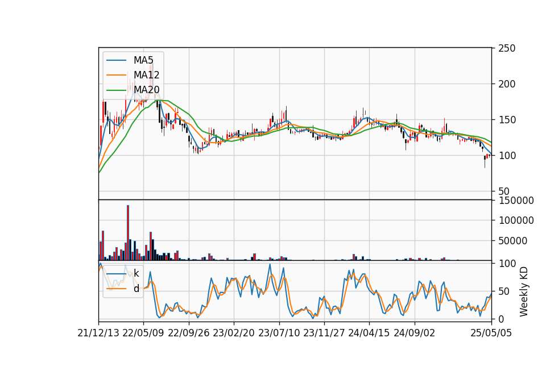Click the 24/04/15 date tick label

[x=369, y=333]
